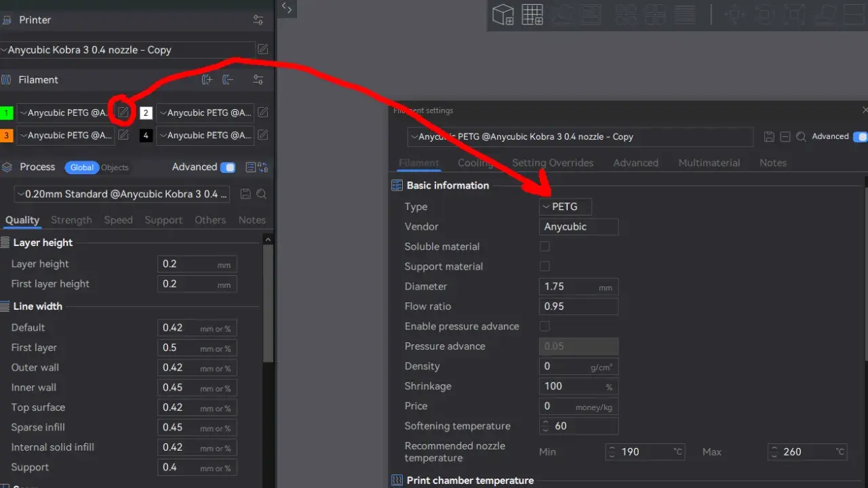
Task: Adjust Max nozzle temperature stepper arrows
Action: point(774,451)
